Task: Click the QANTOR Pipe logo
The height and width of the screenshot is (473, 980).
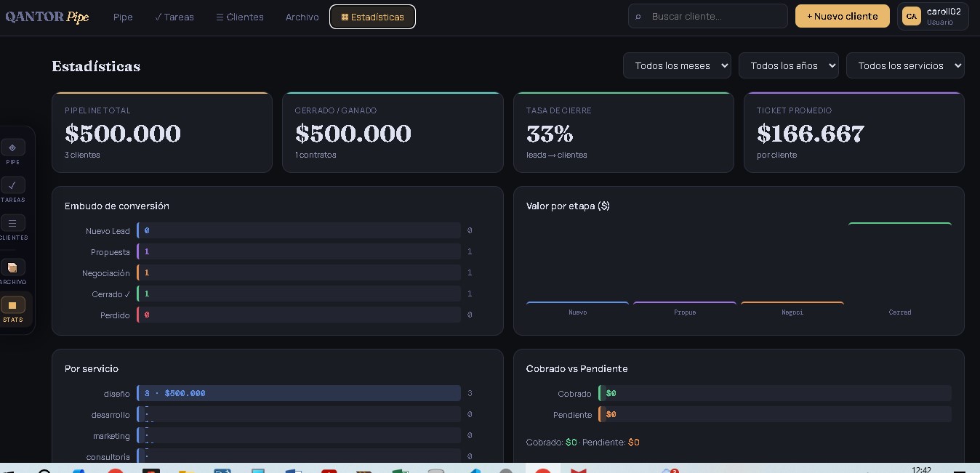Action: point(47,17)
